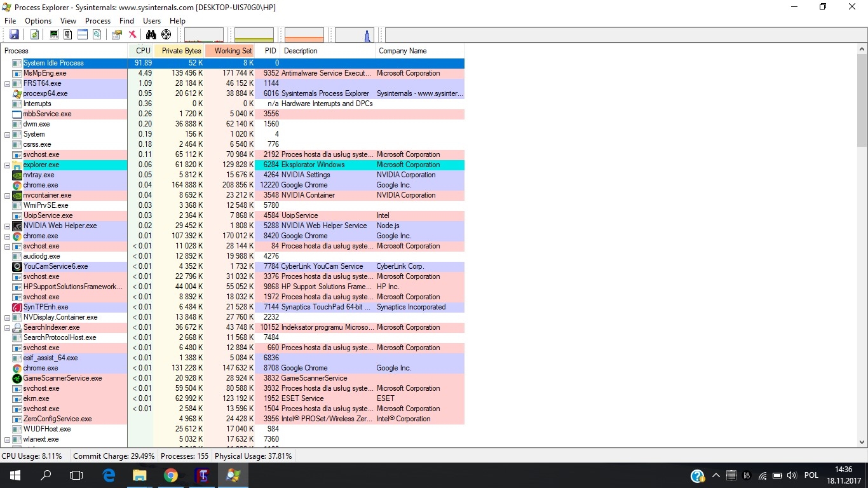Click the procexp64.exe process icon
The image size is (868, 488).
click(17, 93)
